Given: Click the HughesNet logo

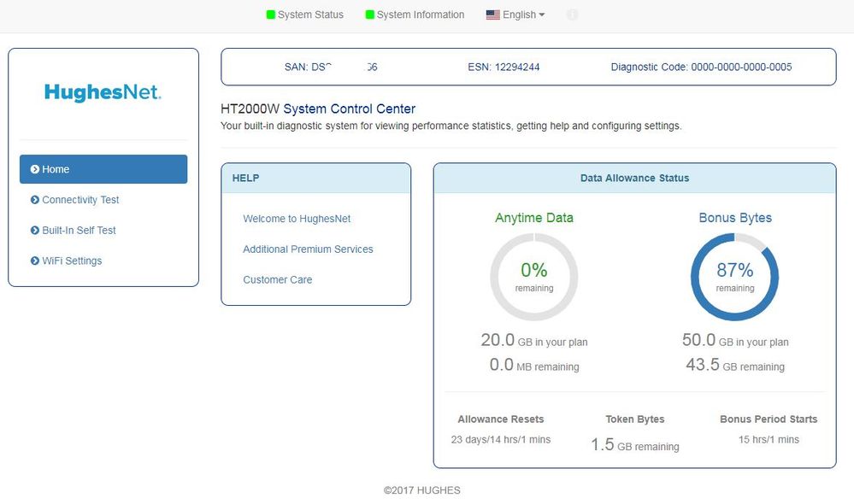Looking at the screenshot, I should click(103, 92).
